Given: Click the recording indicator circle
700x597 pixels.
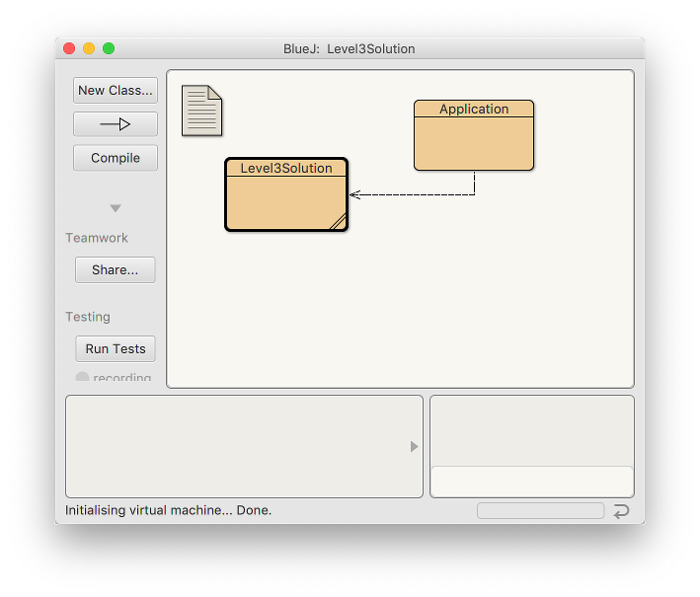Looking at the screenshot, I should tap(82, 378).
